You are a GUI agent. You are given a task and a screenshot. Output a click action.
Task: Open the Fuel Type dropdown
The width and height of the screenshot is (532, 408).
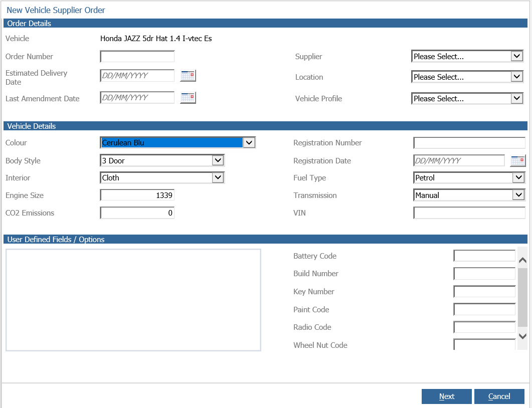tap(469, 178)
